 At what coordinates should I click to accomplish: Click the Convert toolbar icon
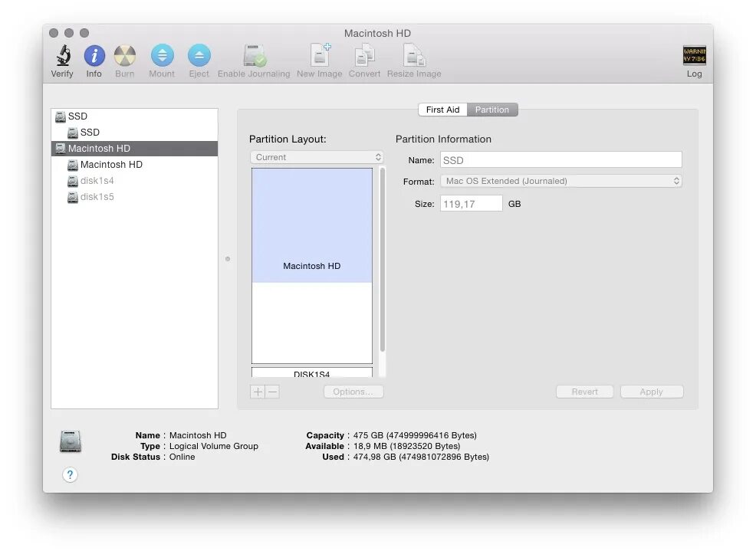[364, 55]
